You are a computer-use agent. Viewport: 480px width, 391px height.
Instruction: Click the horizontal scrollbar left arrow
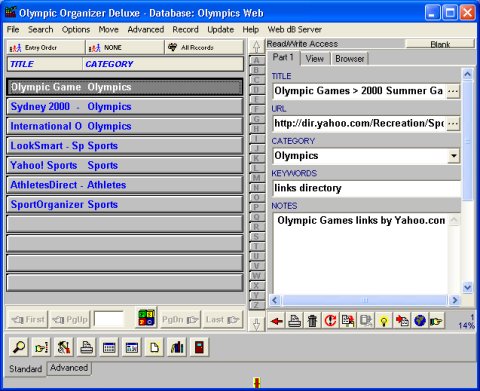pyautogui.click(x=275, y=300)
